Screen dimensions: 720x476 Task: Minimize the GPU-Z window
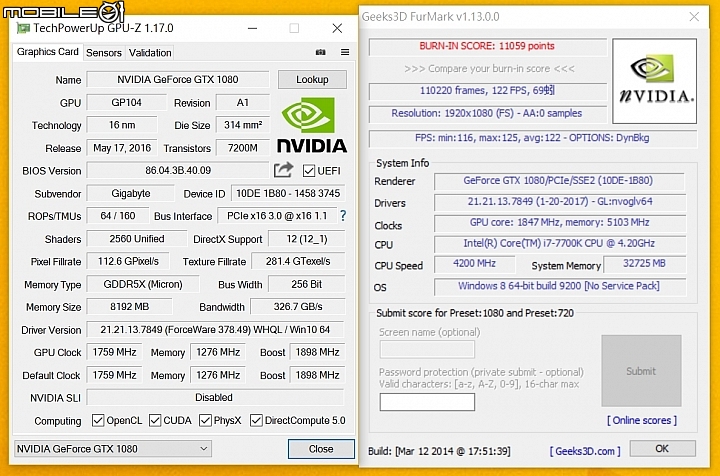pos(252,28)
